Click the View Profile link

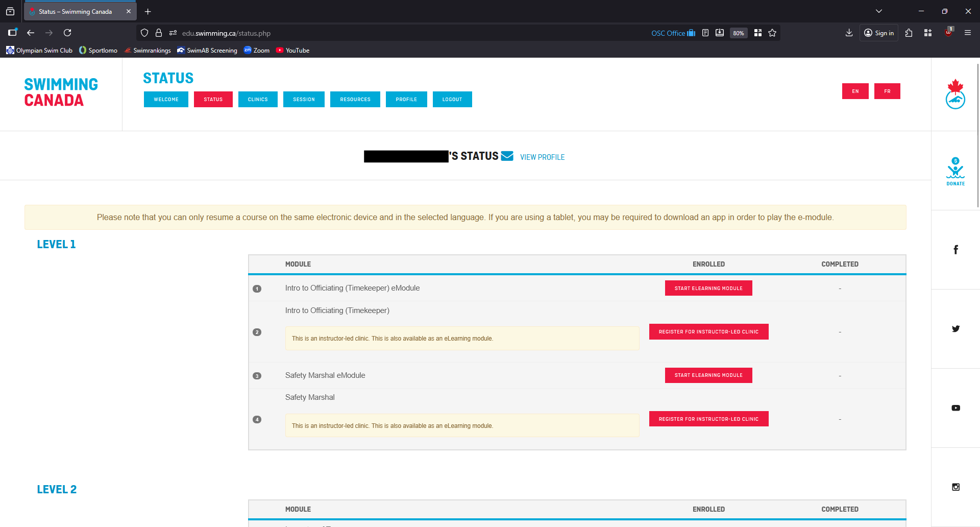(542, 157)
